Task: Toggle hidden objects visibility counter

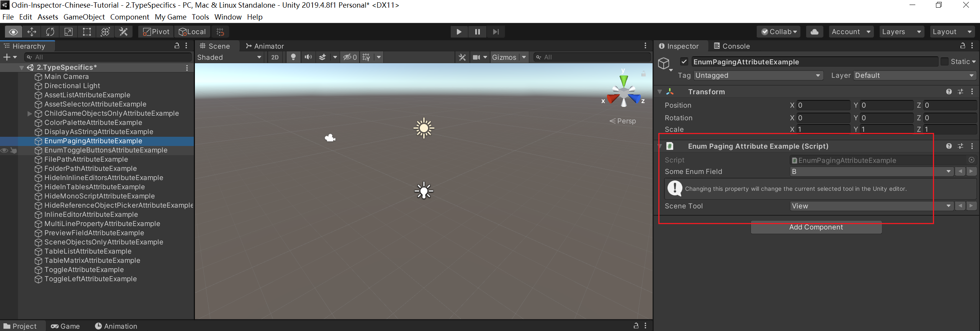Action: [x=350, y=57]
